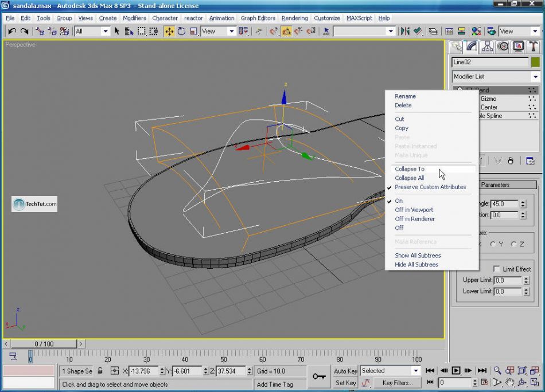Image resolution: width=545 pixels, height=392 pixels.
Task: Click the Key Filters button
Action: [x=398, y=383]
